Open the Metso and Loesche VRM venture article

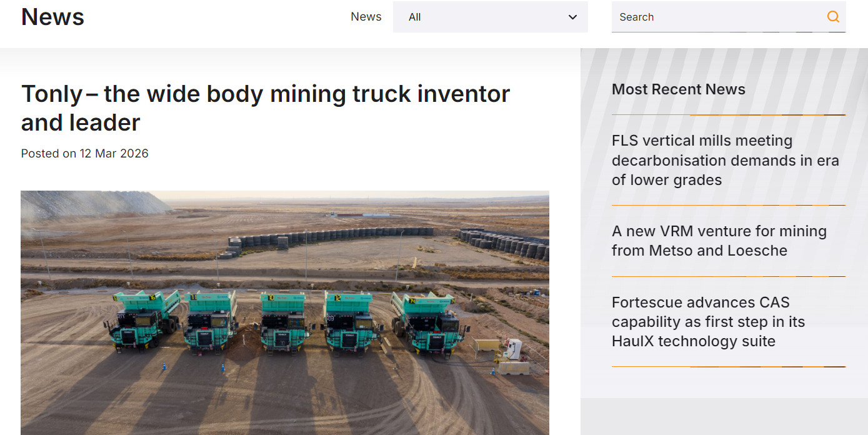coord(719,241)
